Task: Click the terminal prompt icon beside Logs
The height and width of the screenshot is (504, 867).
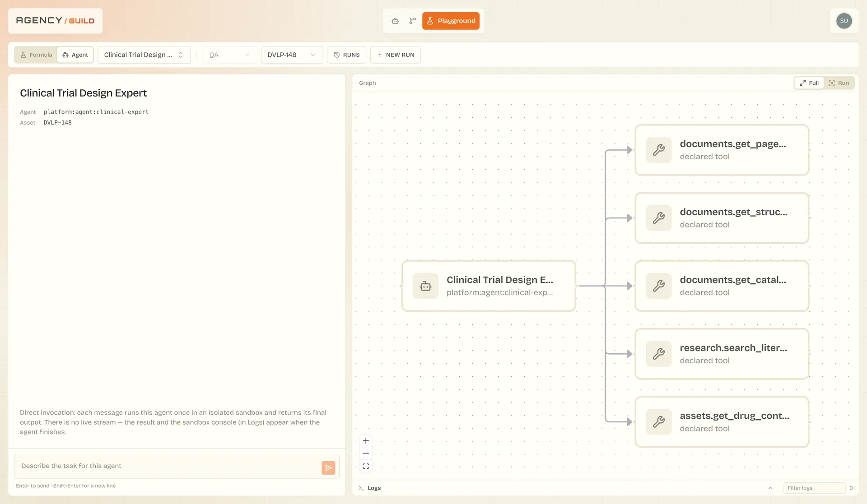Action: pos(361,488)
